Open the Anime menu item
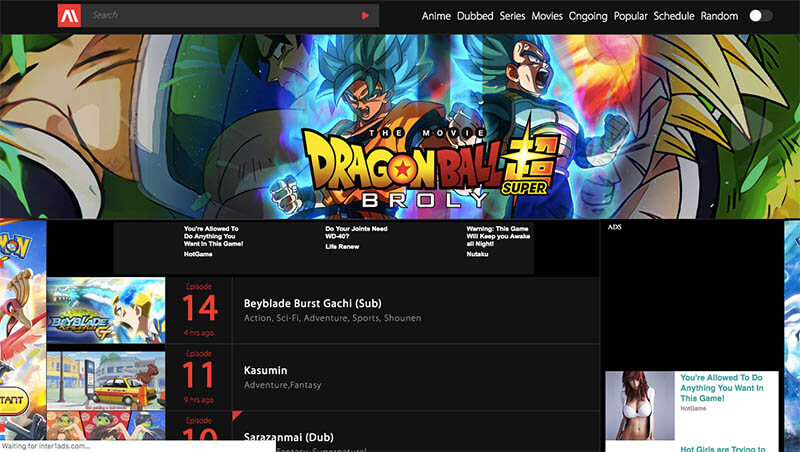 tap(436, 16)
